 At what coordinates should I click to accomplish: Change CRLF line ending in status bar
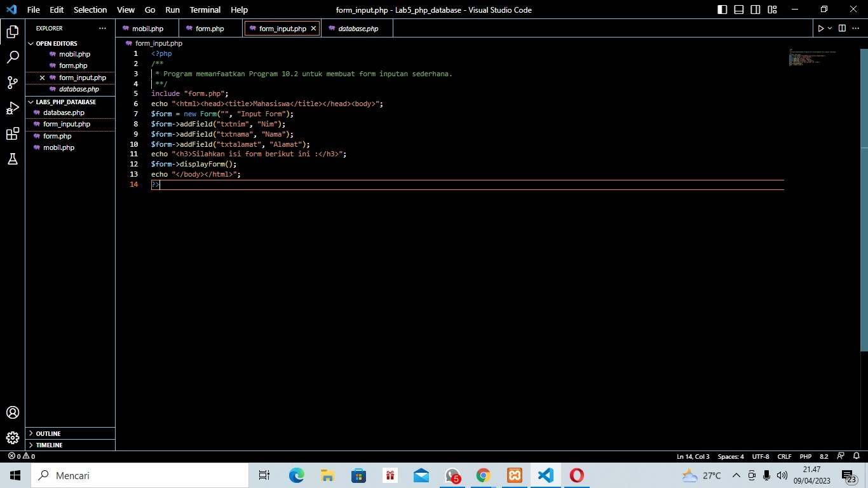(x=784, y=456)
